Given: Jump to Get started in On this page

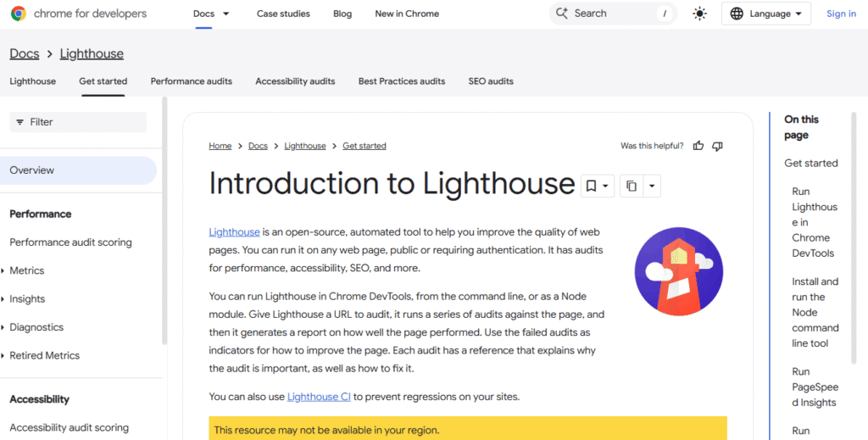Looking at the screenshot, I should [811, 164].
